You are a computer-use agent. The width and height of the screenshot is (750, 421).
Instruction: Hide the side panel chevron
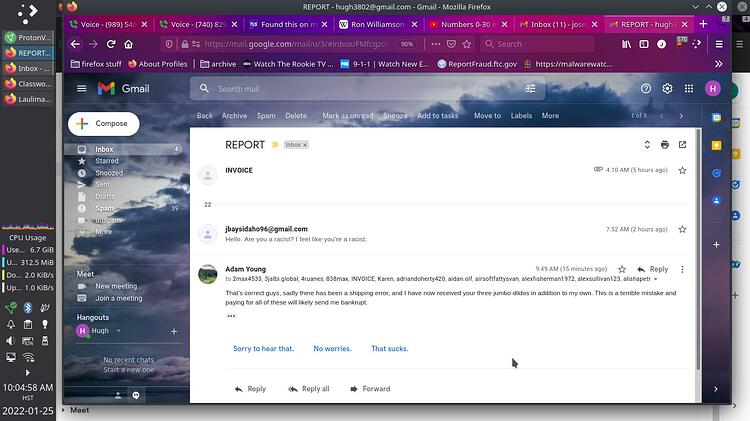point(716,389)
